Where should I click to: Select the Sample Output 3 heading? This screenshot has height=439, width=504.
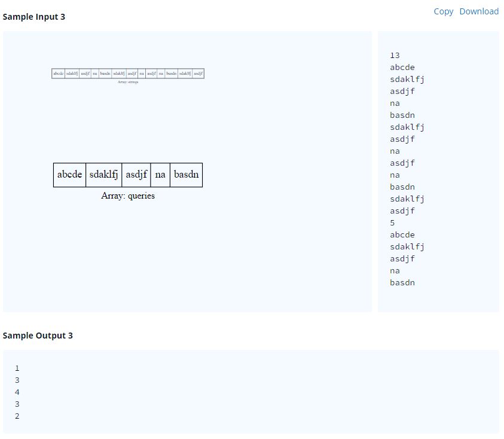(x=38, y=336)
